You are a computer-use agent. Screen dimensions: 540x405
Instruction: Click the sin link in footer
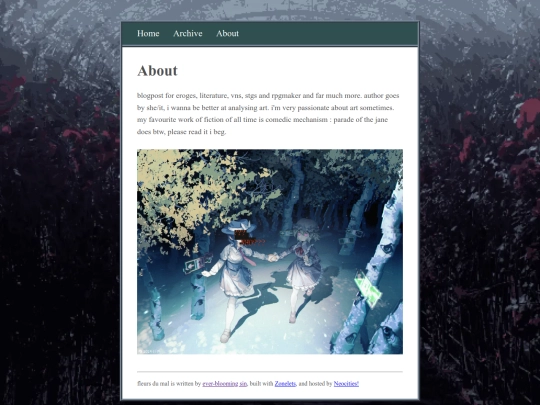243,383
